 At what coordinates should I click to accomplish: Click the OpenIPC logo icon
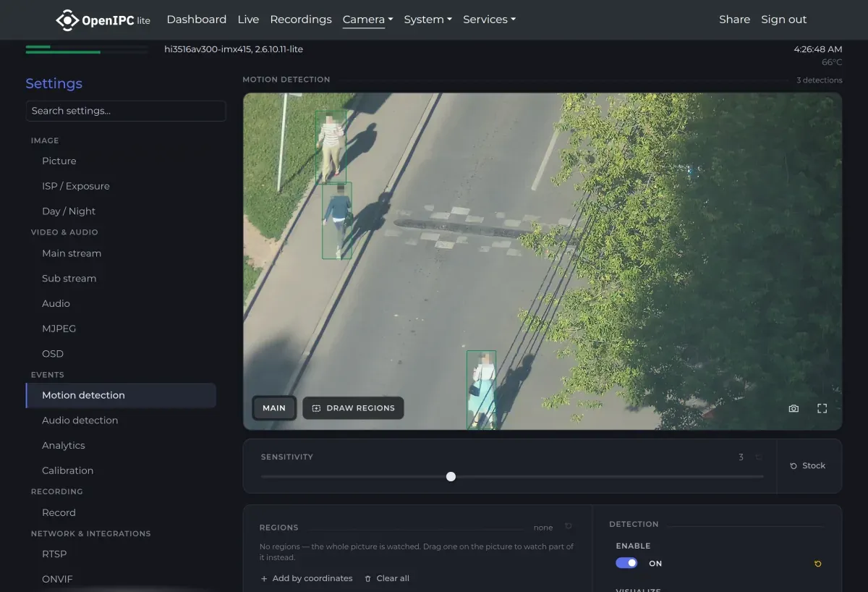(x=67, y=20)
